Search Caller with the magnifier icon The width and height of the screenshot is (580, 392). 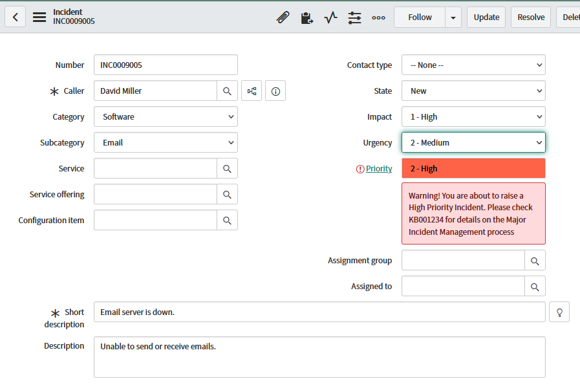(227, 91)
